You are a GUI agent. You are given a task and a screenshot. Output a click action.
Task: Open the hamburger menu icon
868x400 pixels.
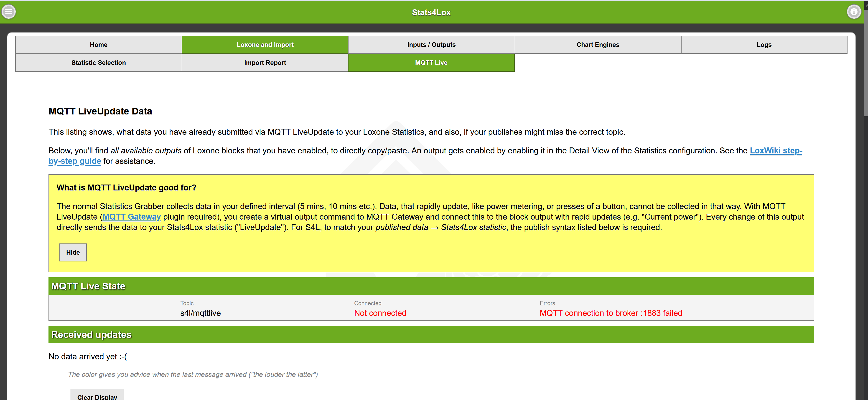[9, 12]
